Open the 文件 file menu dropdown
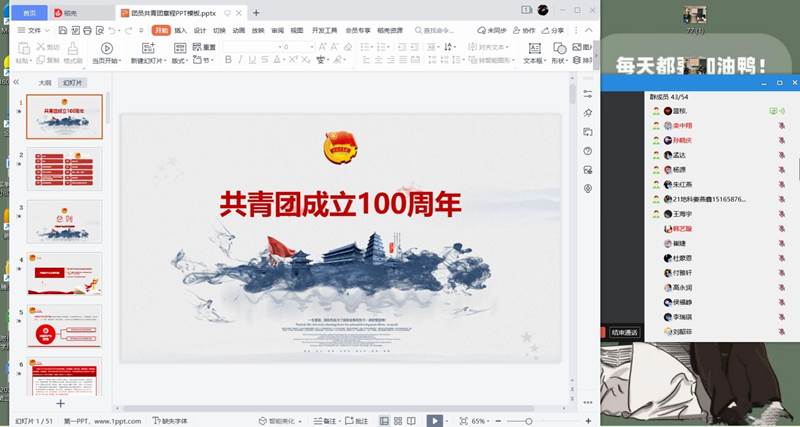This screenshot has height=427, width=800. click(x=33, y=31)
